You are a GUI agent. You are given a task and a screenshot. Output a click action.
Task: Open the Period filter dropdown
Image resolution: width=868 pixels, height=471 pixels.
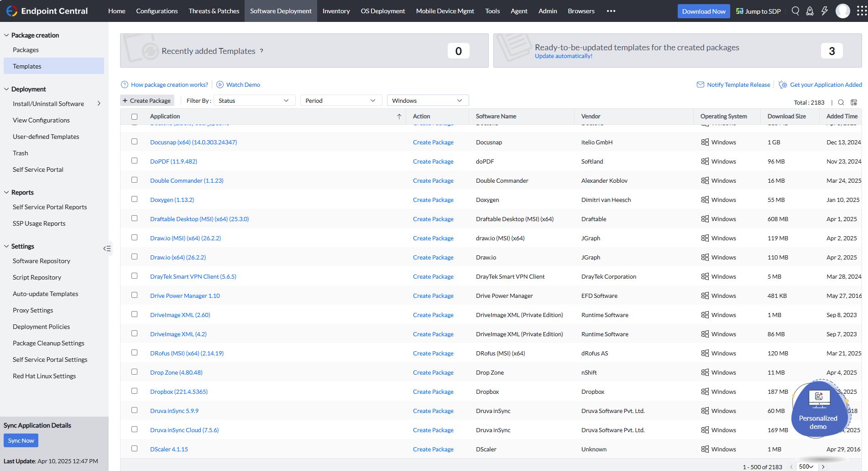pos(341,101)
